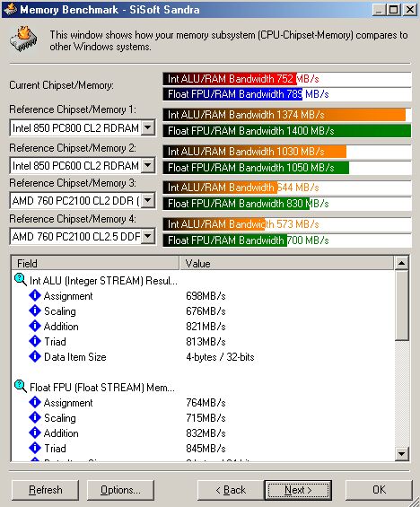Click info icon for Int ALU Assignment
Viewport: 420px width, 507px height.
coord(35,295)
